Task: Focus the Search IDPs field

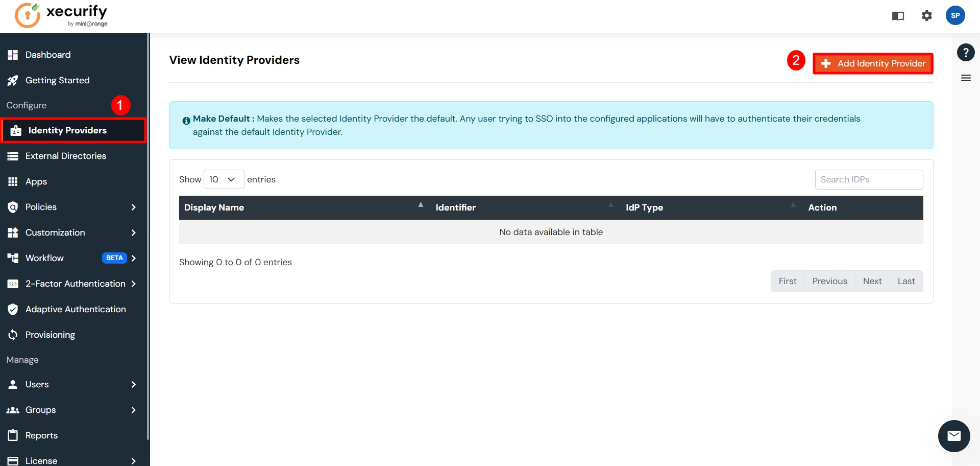Action: pos(869,179)
